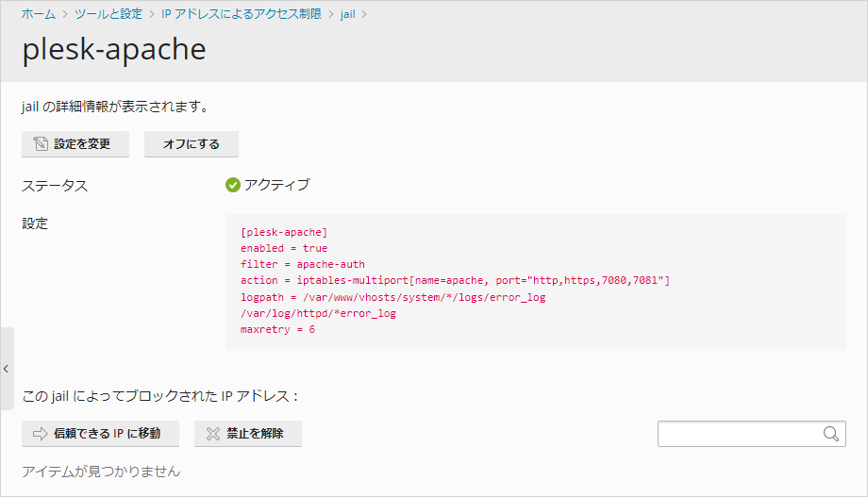This screenshot has height=497, width=868.
Task: Click the /var/log/httpd/*error_log line
Action: [x=318, y=313]
